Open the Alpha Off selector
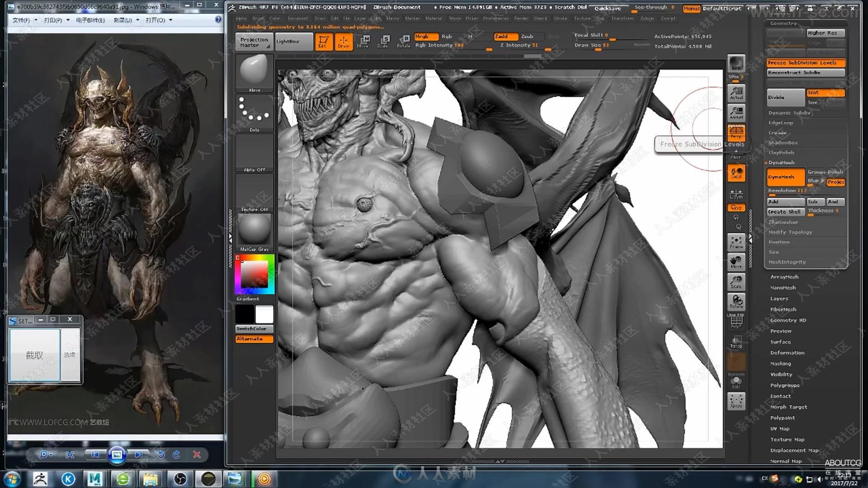Image resolution: width=868 pixels, height=488 pixels. tap(254, 153)
